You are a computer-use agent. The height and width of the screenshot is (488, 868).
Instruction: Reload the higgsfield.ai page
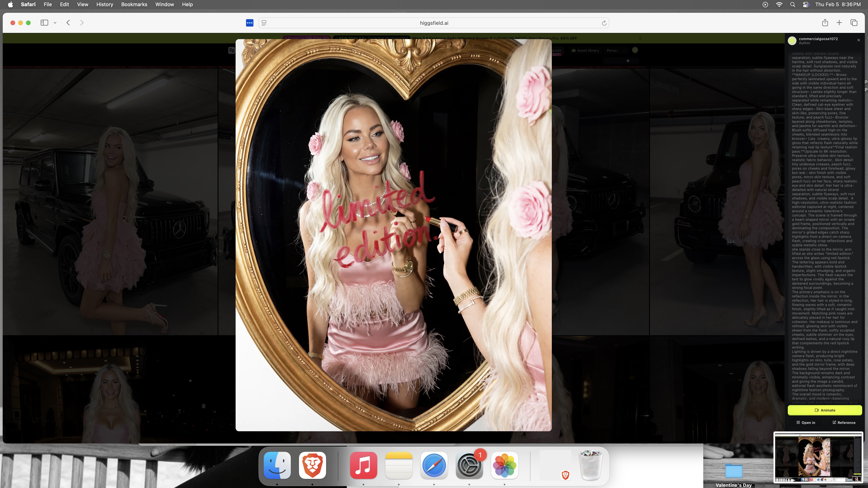pyautogui.click(x=604, y=23)
